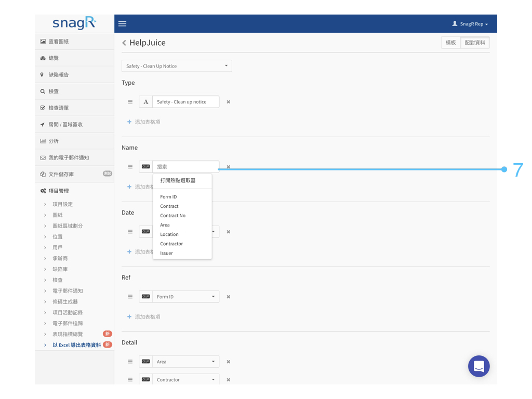Open 以 Excel 導出表格資料 tree item
The width and height of the screenshot is (532, 399).
coord(77,345)
